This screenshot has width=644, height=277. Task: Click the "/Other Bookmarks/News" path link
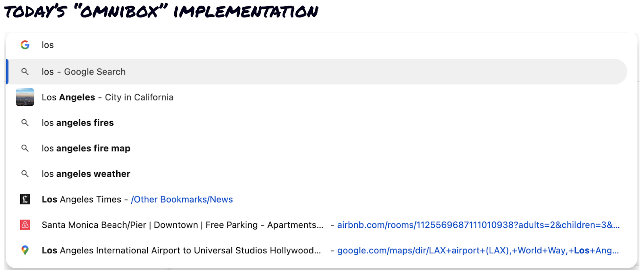point(182,199)
